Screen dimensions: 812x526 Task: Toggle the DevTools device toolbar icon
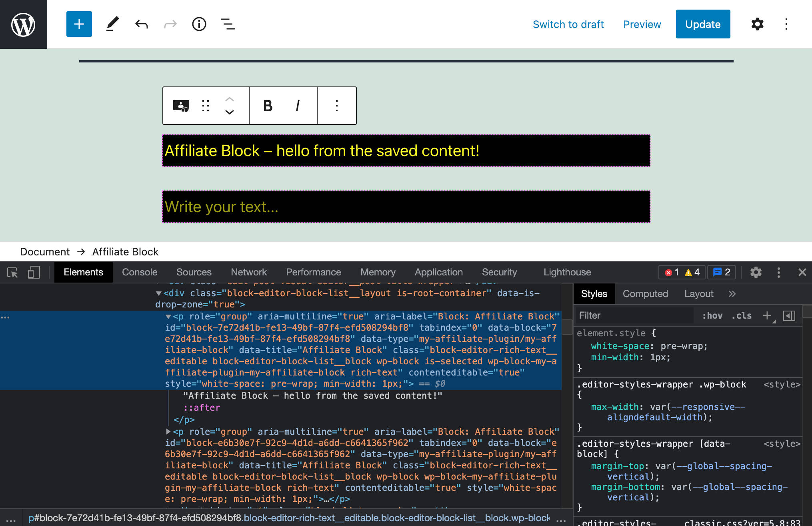click(x=34, y=273)
